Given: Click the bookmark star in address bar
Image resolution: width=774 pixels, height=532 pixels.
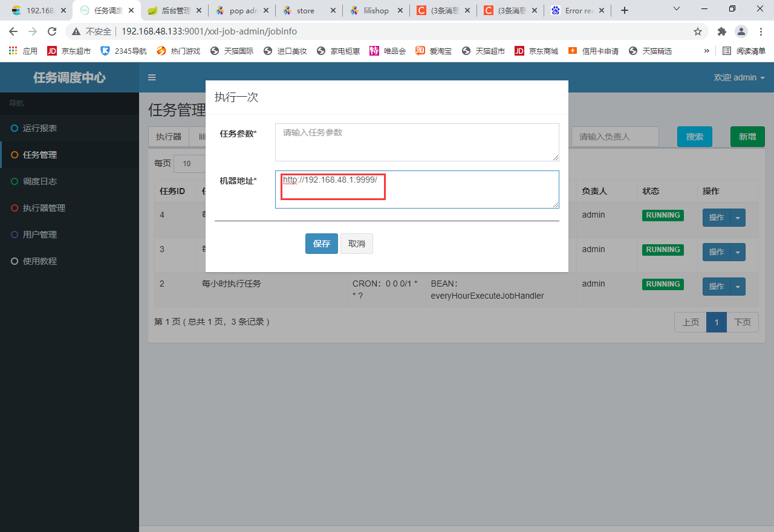Looking at the screenshot, I should [x=698, y=31].
